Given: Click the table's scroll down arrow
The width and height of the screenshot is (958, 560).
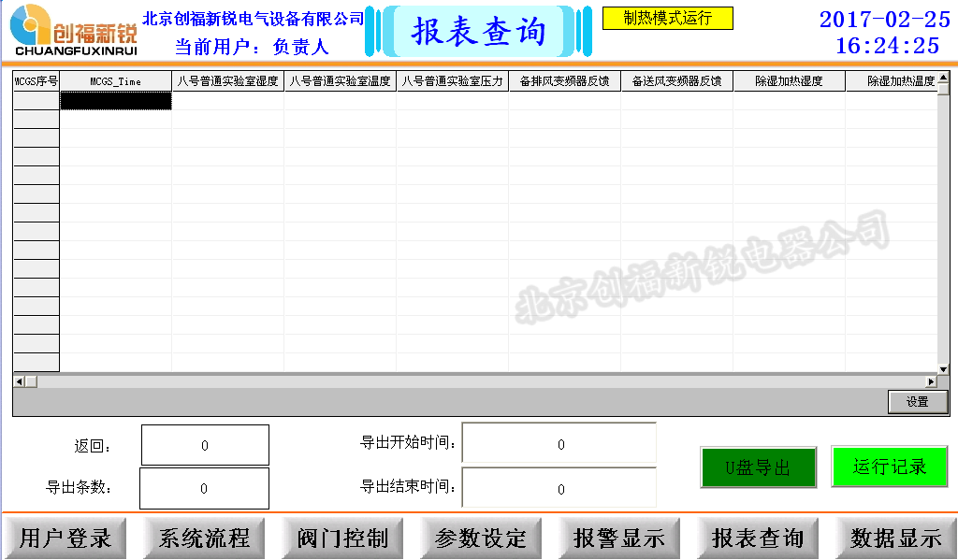Looking at the screenshot, I should [943, 369].
